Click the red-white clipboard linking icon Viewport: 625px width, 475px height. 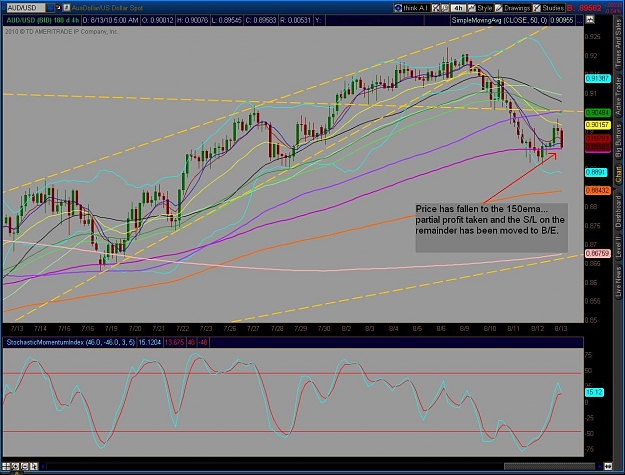pyautogui.click(x=58, y=8)
